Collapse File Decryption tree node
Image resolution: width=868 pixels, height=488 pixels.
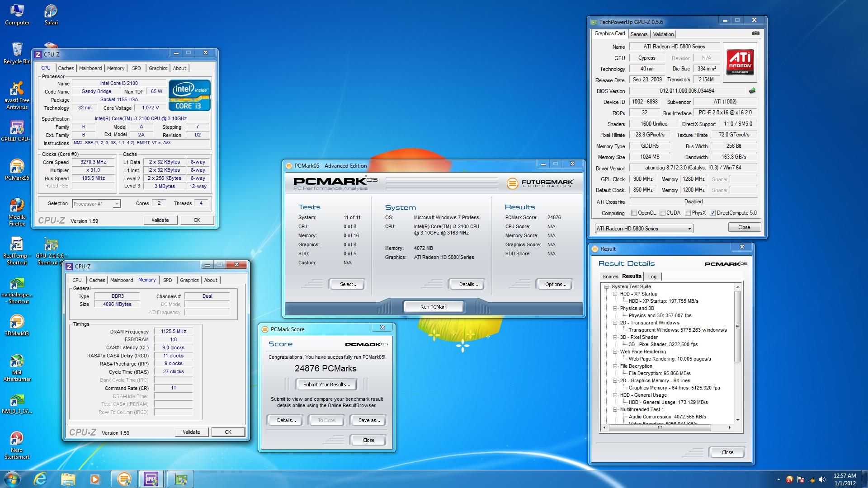click(x=615, y=366)
